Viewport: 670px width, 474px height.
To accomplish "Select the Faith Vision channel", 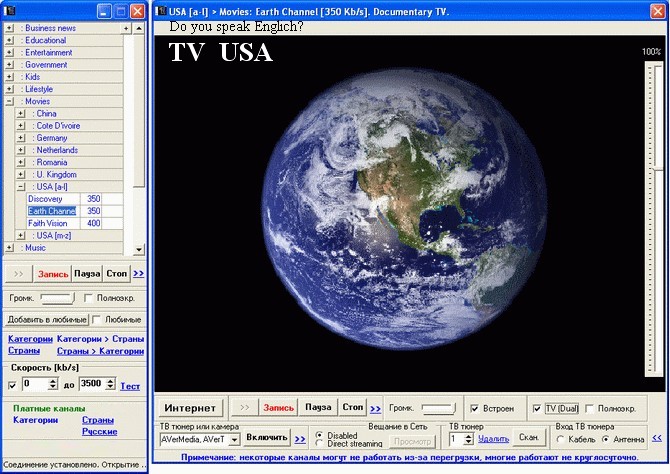I will point(75,223).
